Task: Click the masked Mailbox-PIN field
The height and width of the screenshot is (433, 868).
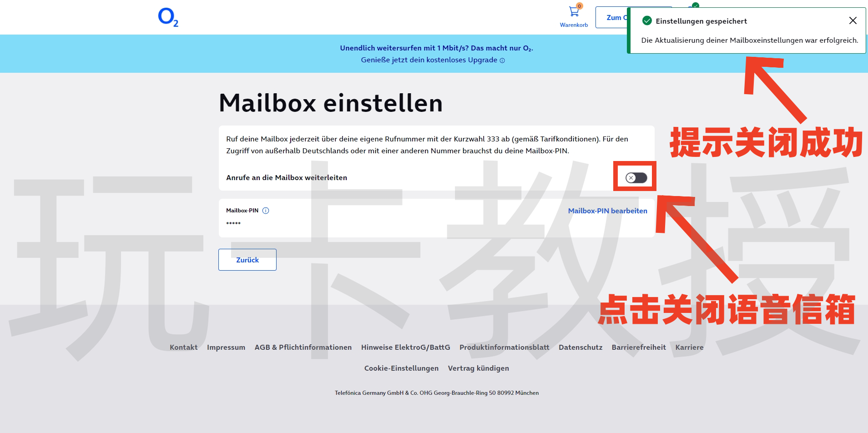Action: 233,223
